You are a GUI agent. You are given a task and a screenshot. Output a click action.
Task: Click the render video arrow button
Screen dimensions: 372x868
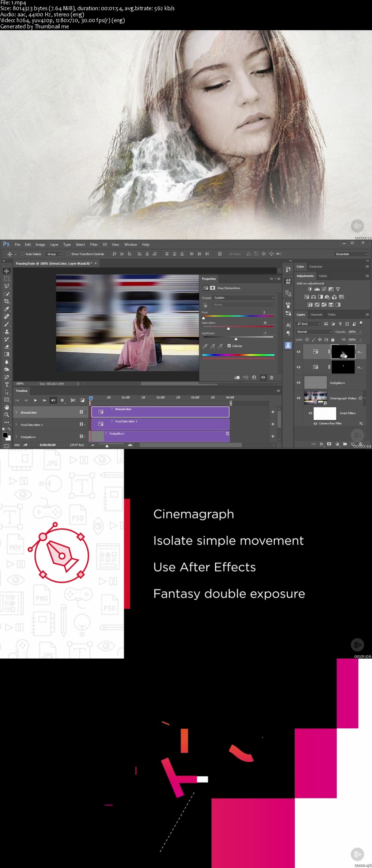[x=25, y=445]
